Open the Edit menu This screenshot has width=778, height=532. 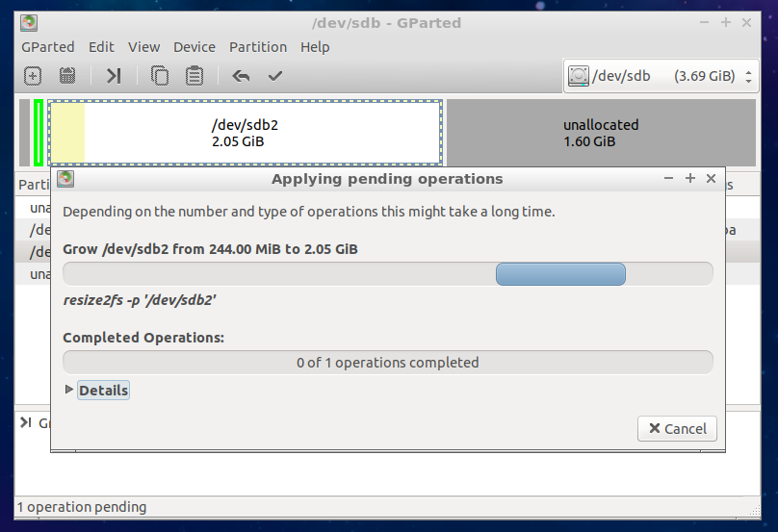pos(101,46)
